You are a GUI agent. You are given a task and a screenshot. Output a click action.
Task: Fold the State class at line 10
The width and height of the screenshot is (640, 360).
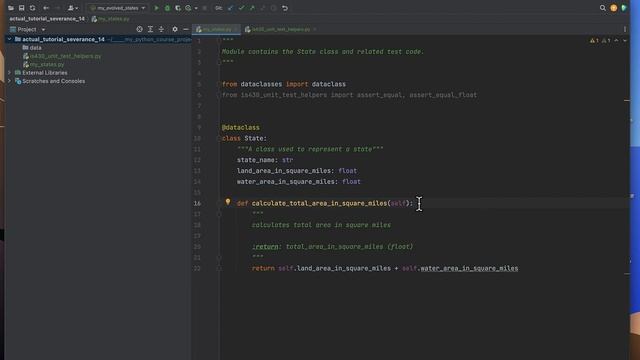pyautogui.click(x=219, y=138)
